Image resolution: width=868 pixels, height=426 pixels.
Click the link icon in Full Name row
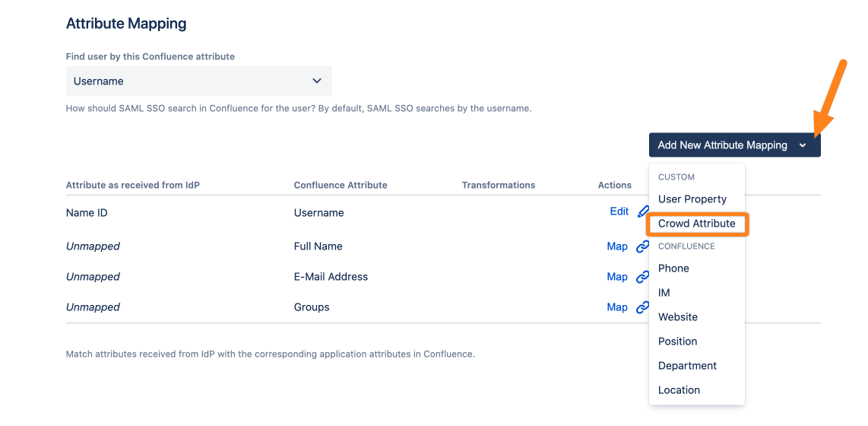pyautogui.click(x=642, y=246)
